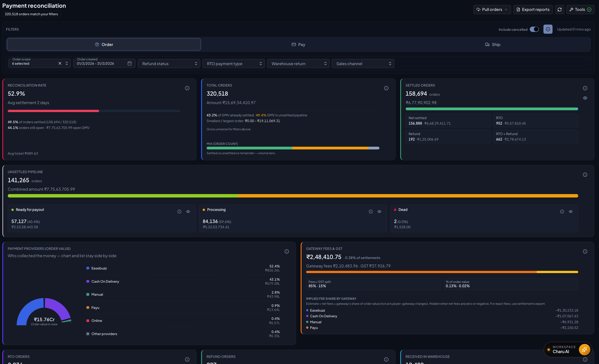This screenshot has width=599, height=364.
Task: Expand the Sales channel dropdown
Action: (363, 64)
